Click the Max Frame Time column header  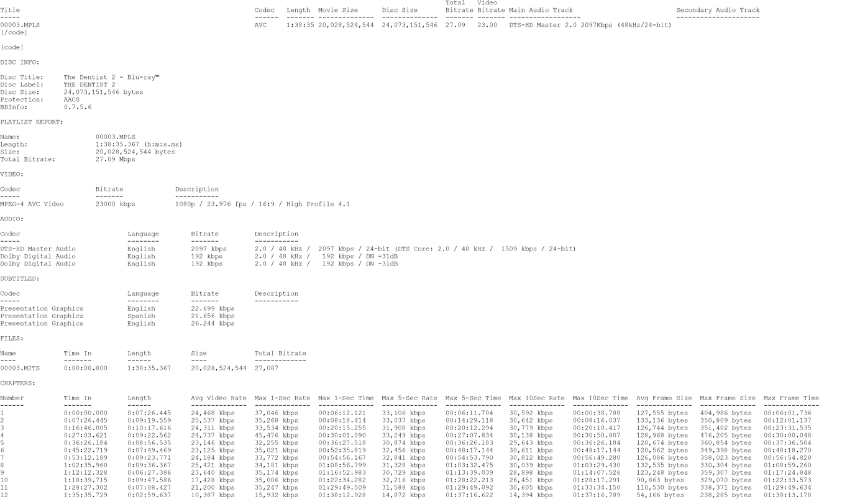791,398
